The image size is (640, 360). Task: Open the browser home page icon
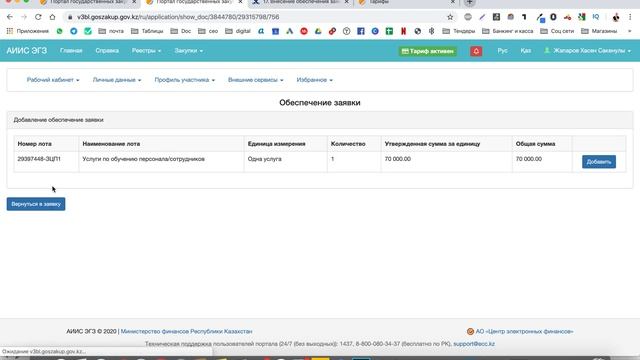(52, 17)
